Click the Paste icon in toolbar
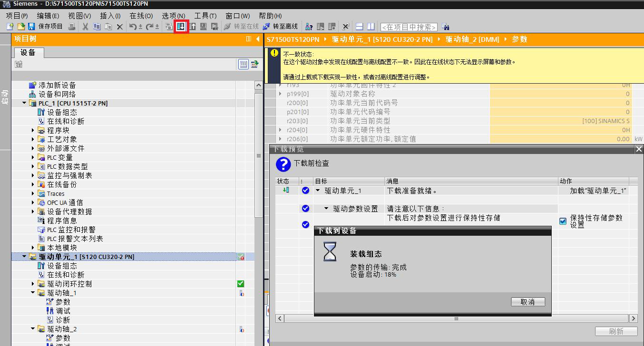This screenshot has width=644, height=346. (x=108, y=27)
